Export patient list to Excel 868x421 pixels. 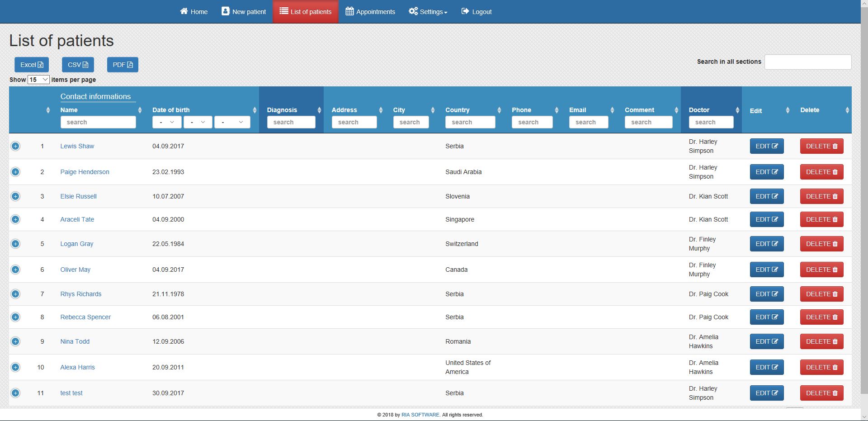[32, 65]
